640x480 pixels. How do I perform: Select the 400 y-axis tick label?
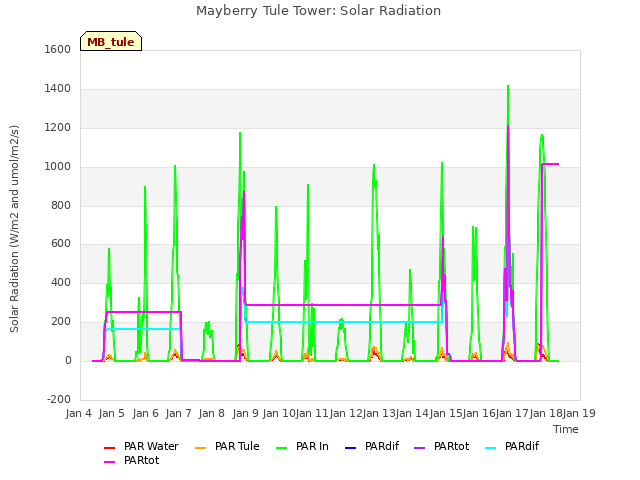(x=61, y=282)
